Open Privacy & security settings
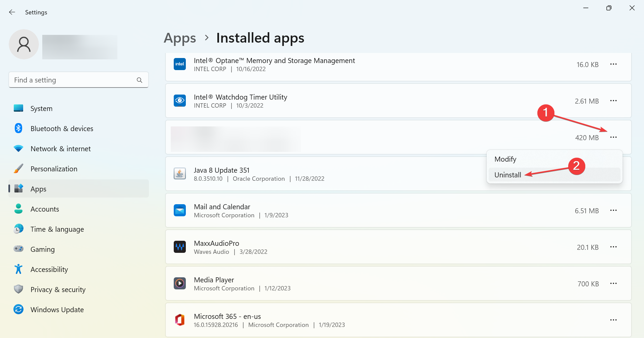The height and width of the screenshot is (338, 644). click(78, 289)
